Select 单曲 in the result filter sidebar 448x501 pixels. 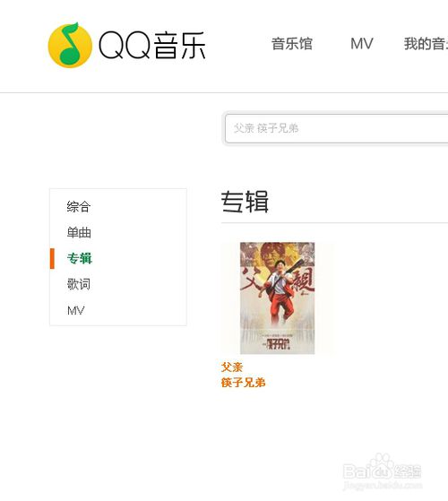[x=79, y=232]
